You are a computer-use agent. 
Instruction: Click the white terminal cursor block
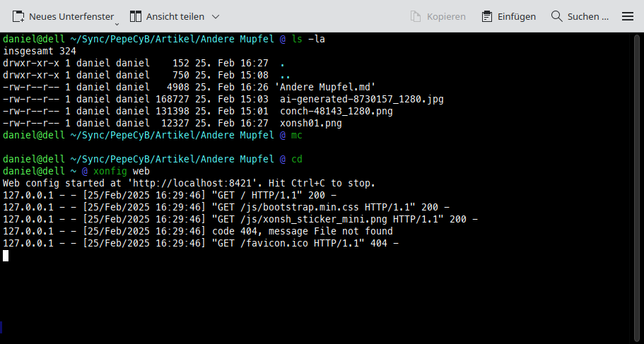[x=6, y=255]
